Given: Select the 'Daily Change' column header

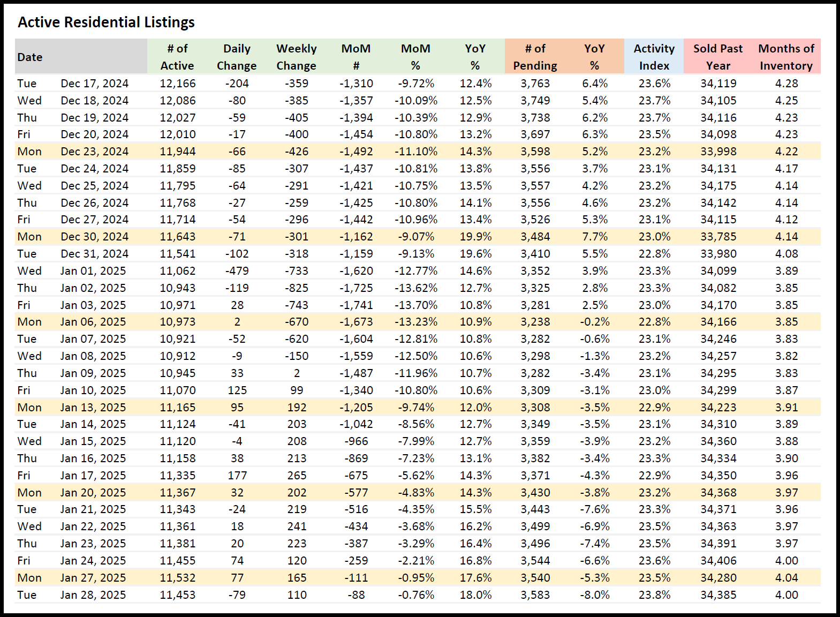Looking at the screenshot, I should pyautogui.click(x=237, y=57).
